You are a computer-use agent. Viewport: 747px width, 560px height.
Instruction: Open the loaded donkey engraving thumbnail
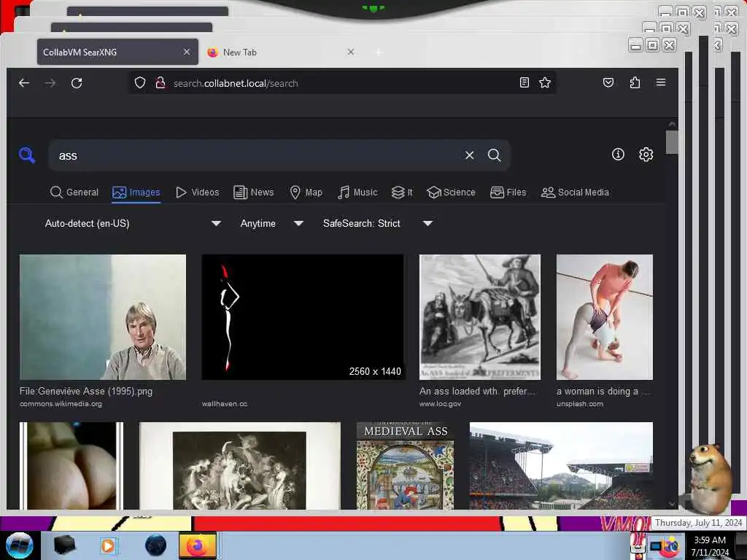(x=480, y=317)
